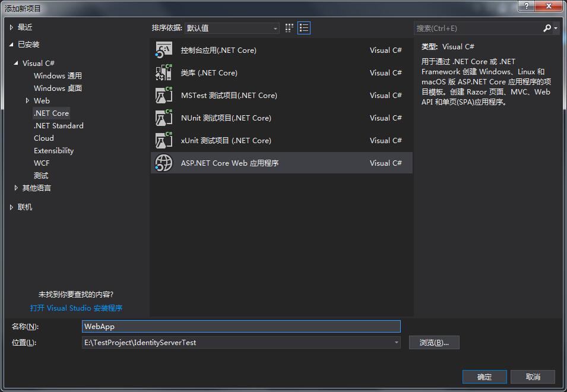Click the 取消 button

[x=533, y=377]
